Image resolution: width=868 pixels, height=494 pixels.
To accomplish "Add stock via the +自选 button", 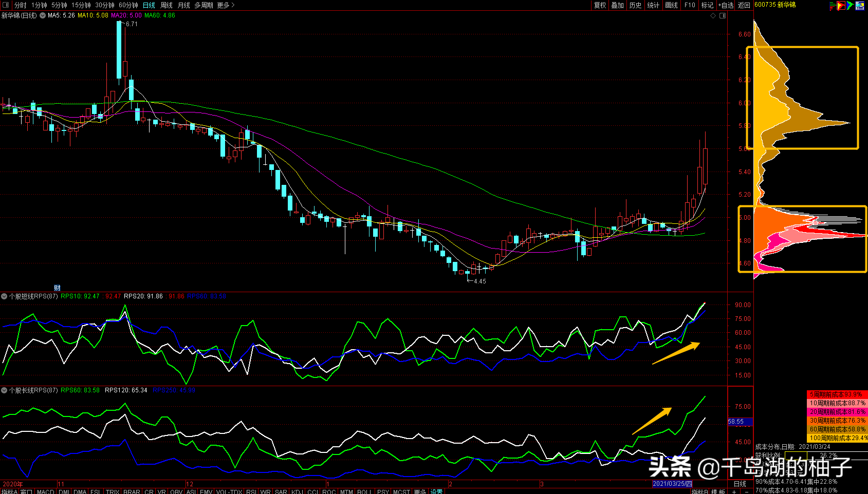I will [726, 5].
